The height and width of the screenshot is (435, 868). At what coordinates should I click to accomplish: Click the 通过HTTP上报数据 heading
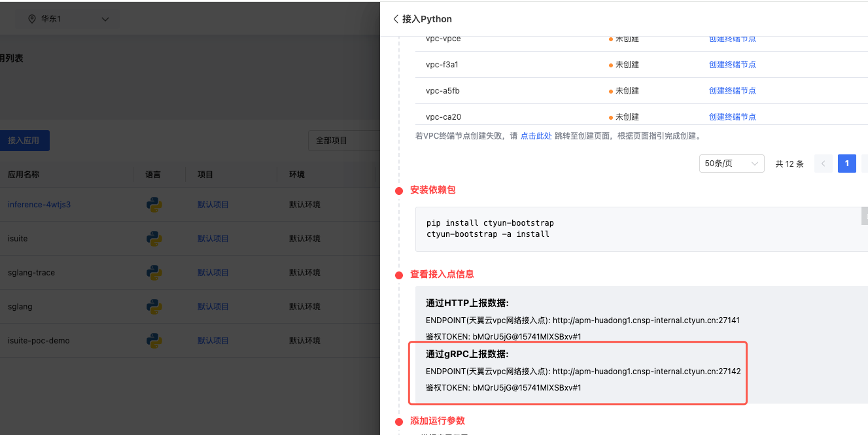tap(468, 303)
